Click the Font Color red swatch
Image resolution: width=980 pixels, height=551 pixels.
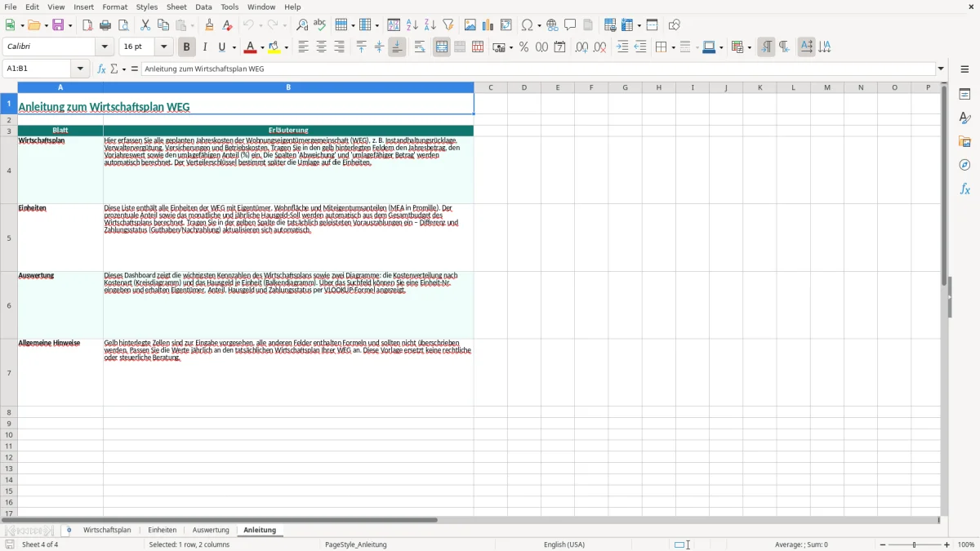tap(251, 47)
